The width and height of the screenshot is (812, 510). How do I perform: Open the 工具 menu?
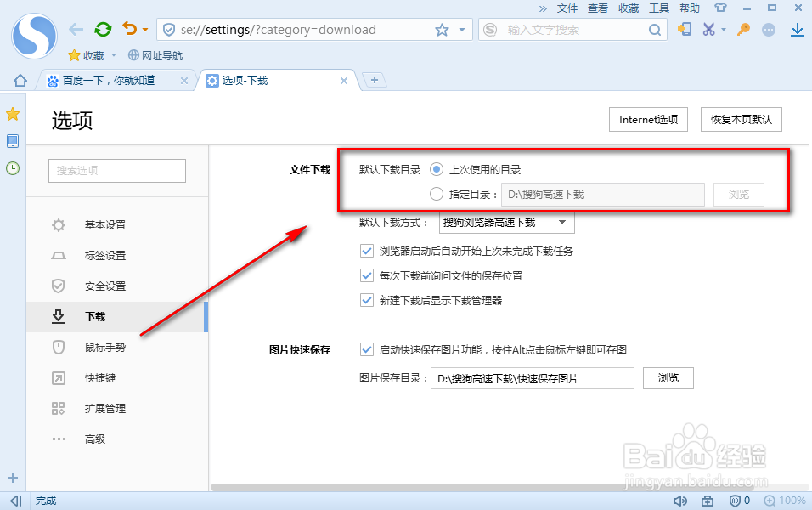[x=658, y=8]
